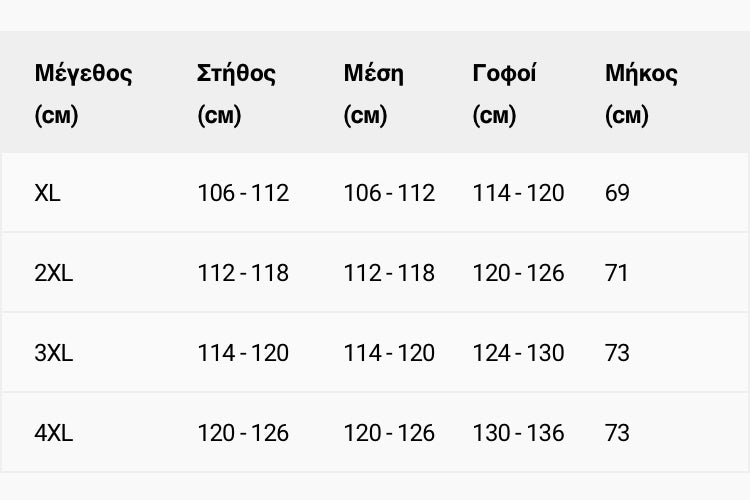Select the Μέση column header
750x500 pixels.
pos(374,94)
